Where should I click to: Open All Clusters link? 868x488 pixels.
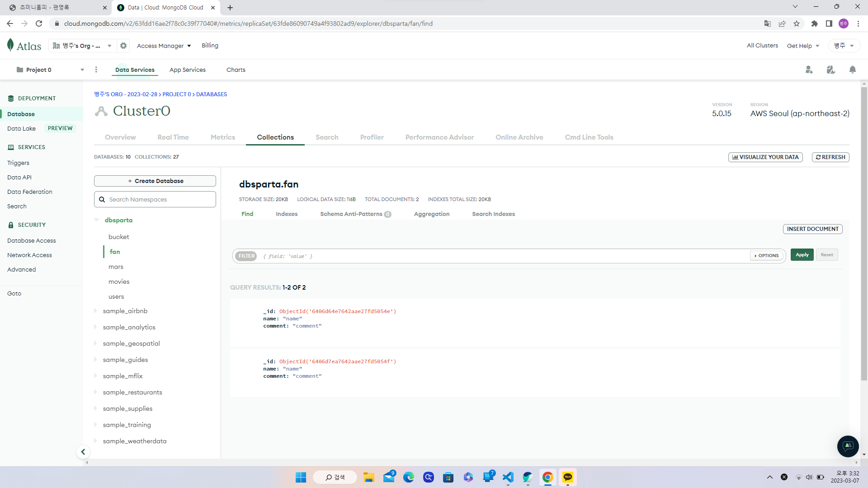tap(762, 45)
